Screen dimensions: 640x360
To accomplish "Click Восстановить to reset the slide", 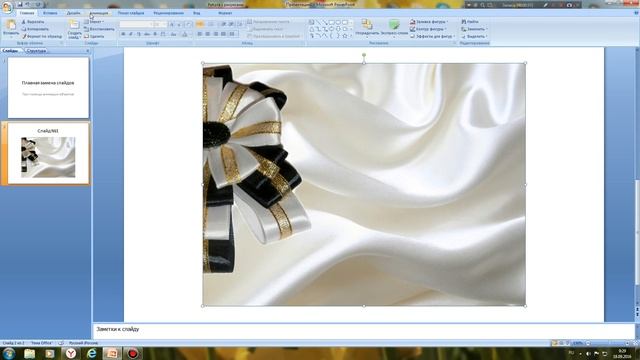I will [99, 29].
